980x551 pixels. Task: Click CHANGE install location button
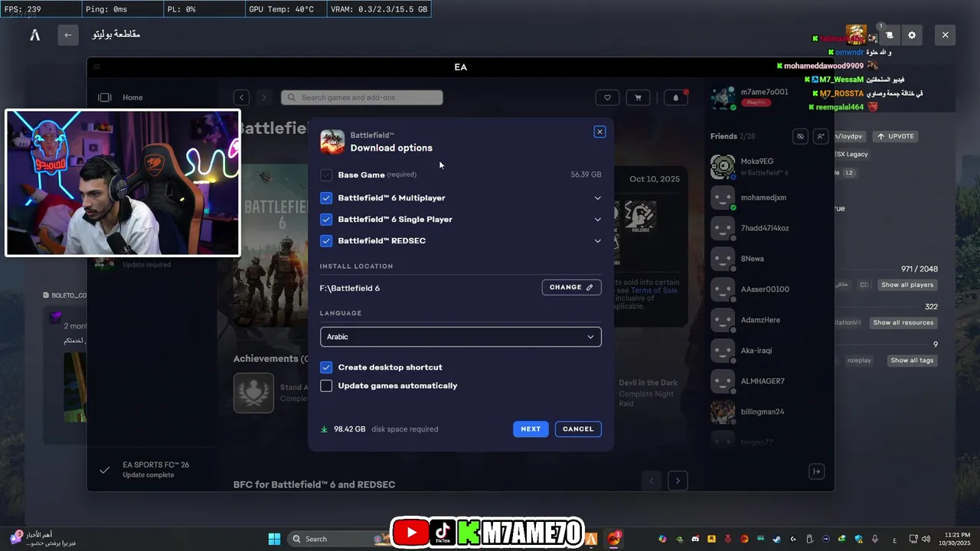(x=571, y=287)
